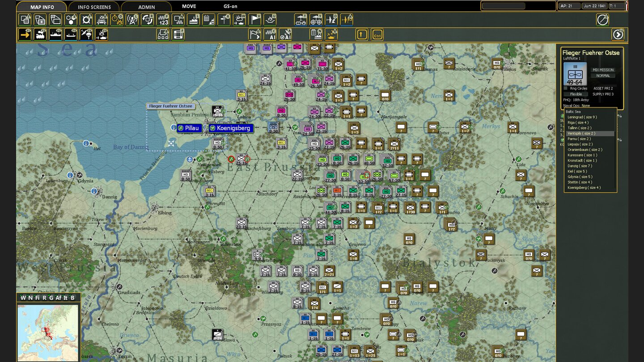Toggle the timer and explosion icon (D)
Viewport: 644px width, 362px height.
point(117,20)
